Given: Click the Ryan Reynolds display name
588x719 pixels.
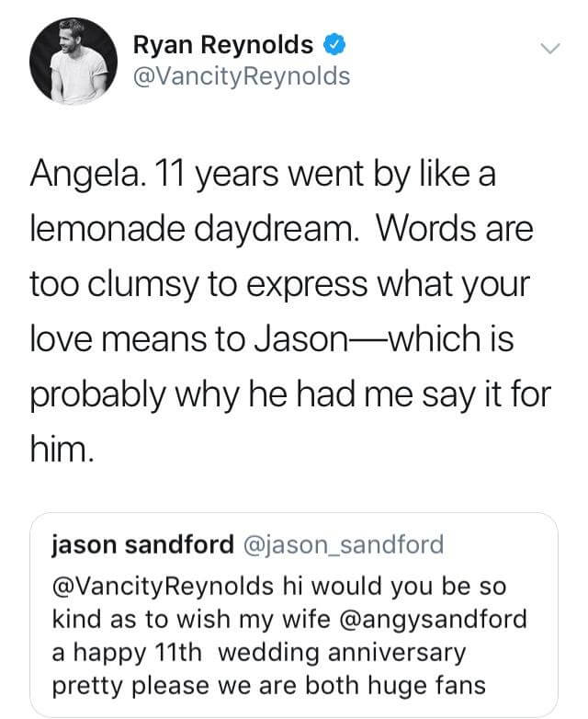Looking at the screenshot, I should [x=223, y=44].
